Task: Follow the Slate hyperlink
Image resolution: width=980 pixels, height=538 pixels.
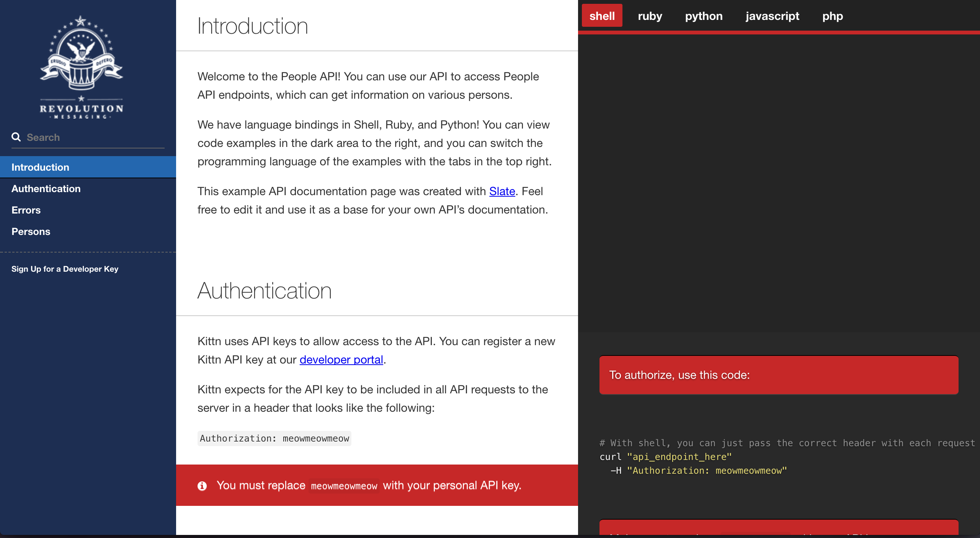Action: click(502, 191)
